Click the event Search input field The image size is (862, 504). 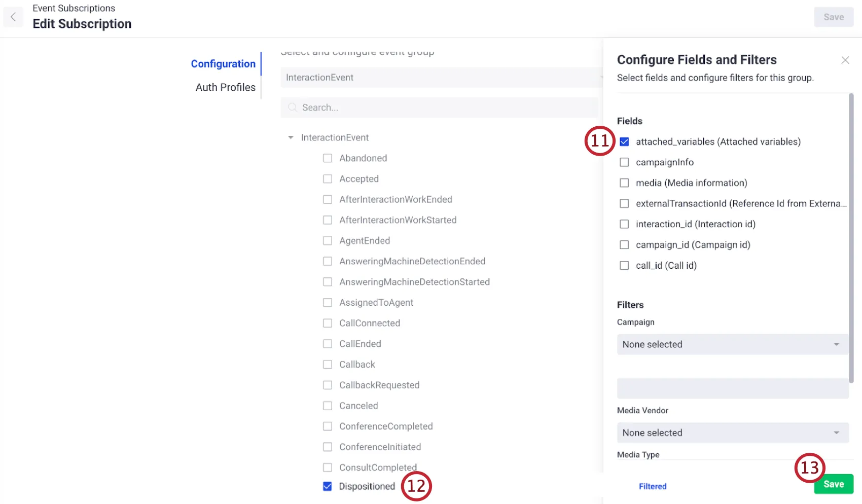(446, 107)
